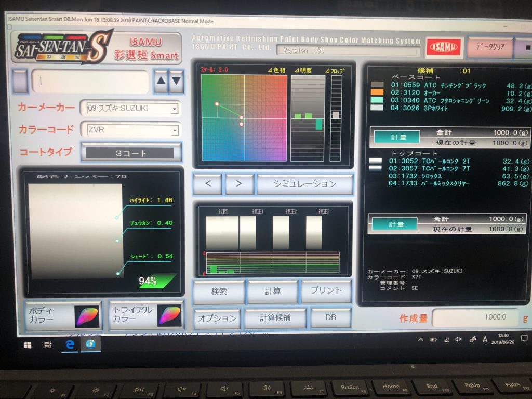The image size is (532, 399).
Task: Click the 計算候補 button
Action: click(275, 318)
